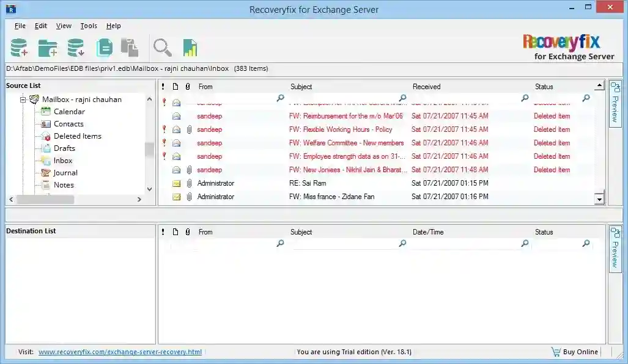Click search icon in source From filter

tap(280, 98)
